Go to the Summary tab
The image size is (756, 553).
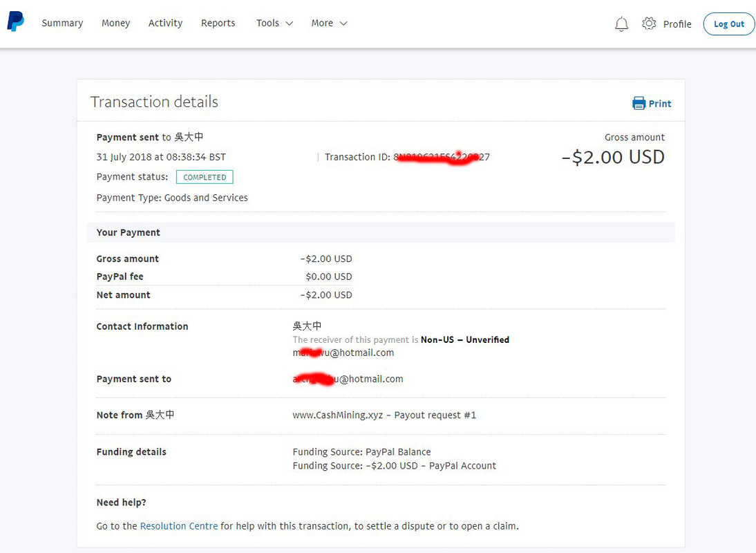(x=62, y=23)
